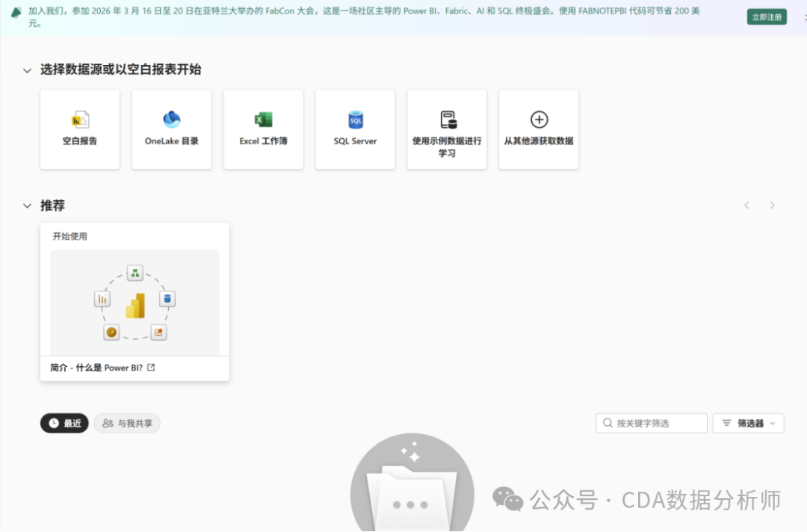Click 立即注册 to register for FabCon
Screen dimensions: 807x532
[x=767, y=16]
